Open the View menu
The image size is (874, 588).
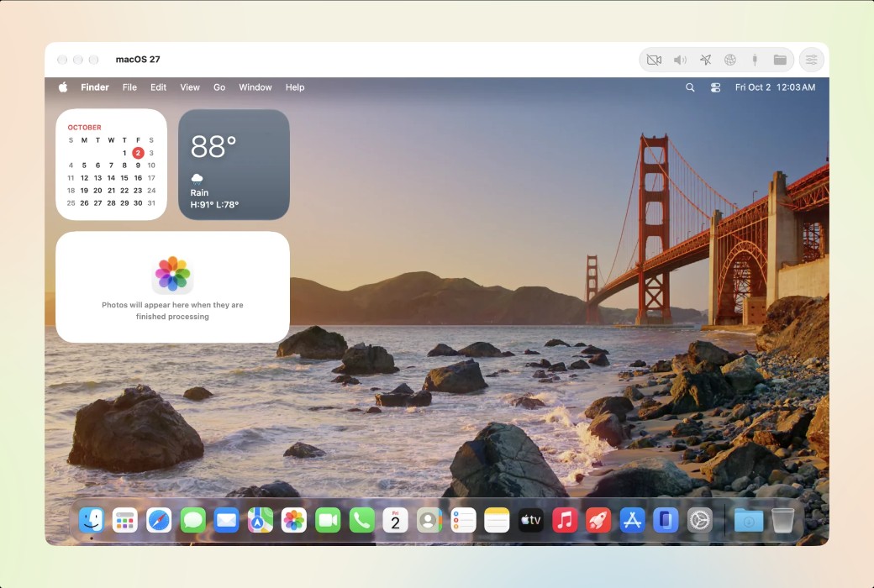click(190, 87)
